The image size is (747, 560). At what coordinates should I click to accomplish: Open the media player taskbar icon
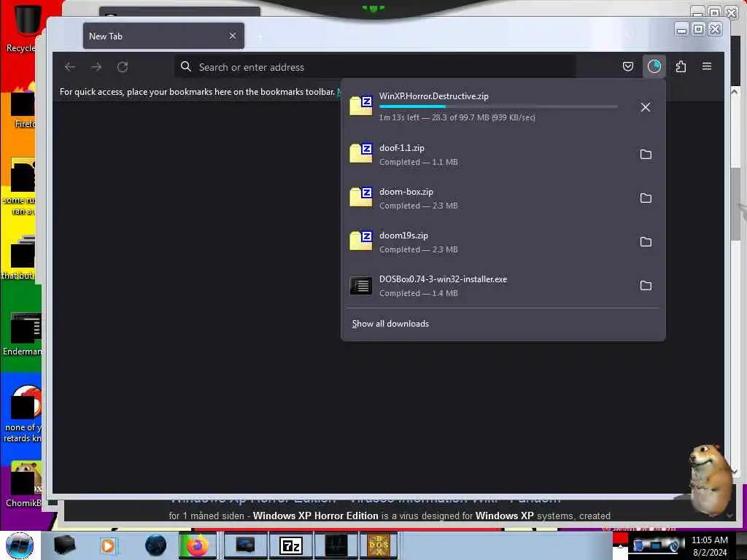click(108, 545)
